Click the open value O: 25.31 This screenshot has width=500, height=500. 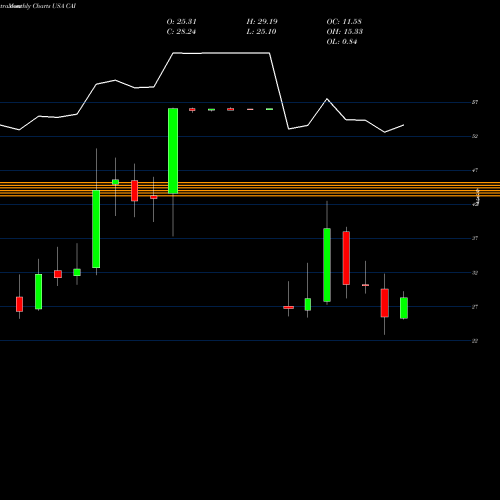[181, 22]
